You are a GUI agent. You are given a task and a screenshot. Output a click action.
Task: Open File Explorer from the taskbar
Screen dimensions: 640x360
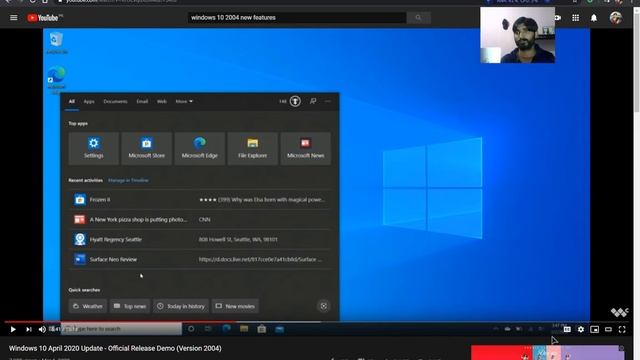tap(244, 329)
